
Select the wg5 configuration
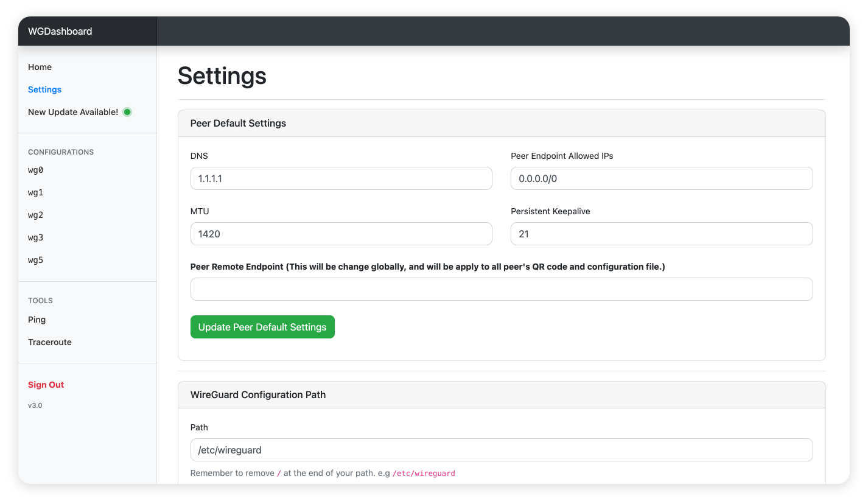[x=35, y=260]
